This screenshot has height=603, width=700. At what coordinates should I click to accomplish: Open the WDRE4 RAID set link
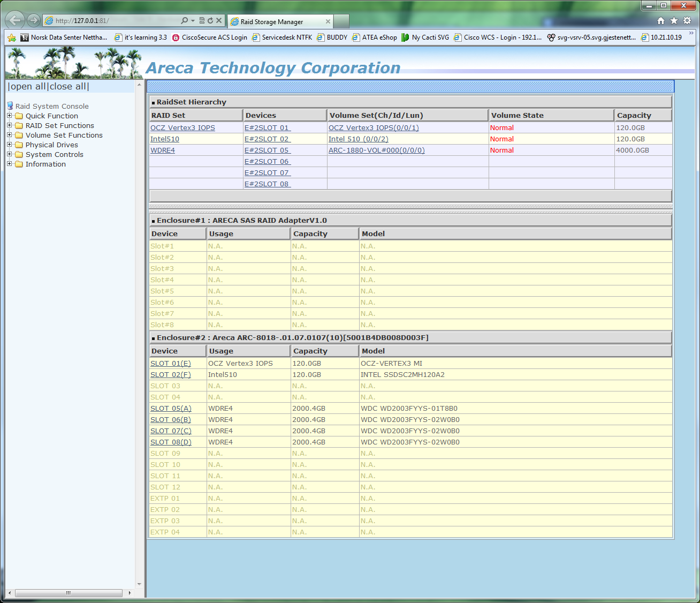point(163,150)
